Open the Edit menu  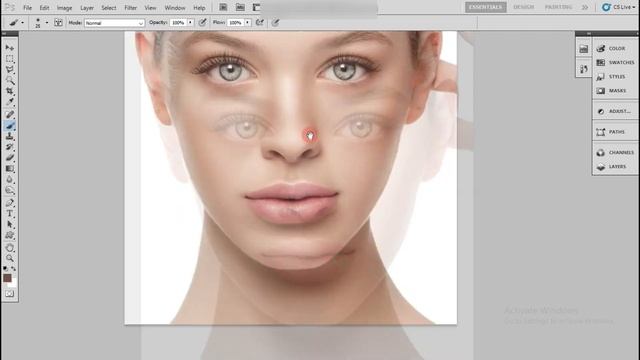(x=44, y=8)
